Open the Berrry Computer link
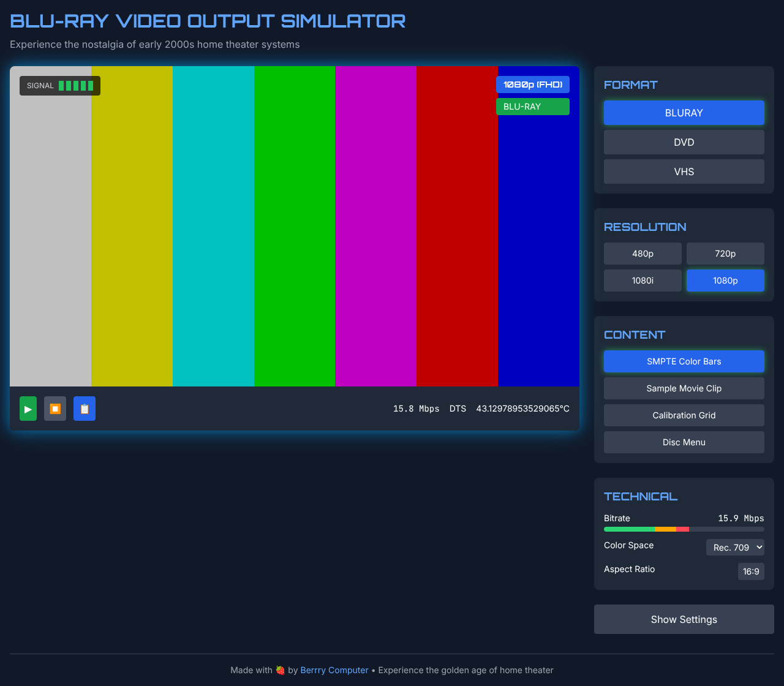Image resolution: width=784 pixels, height=686 pixels. tap(334, 670)
